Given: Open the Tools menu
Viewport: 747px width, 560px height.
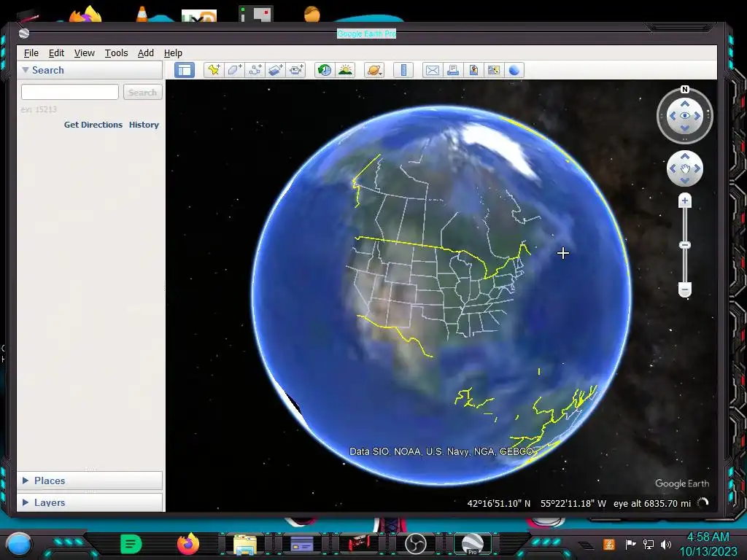Looking at the screenshot, I should pos(116,52).
